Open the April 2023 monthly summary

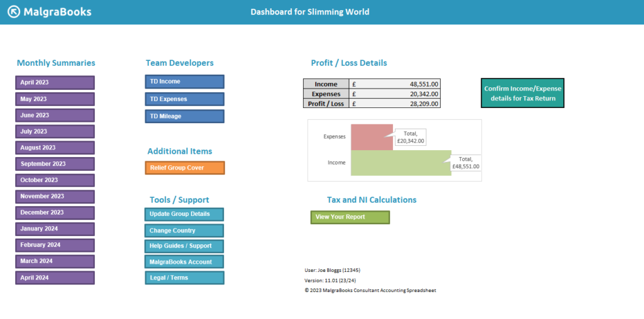click(55, 82)
